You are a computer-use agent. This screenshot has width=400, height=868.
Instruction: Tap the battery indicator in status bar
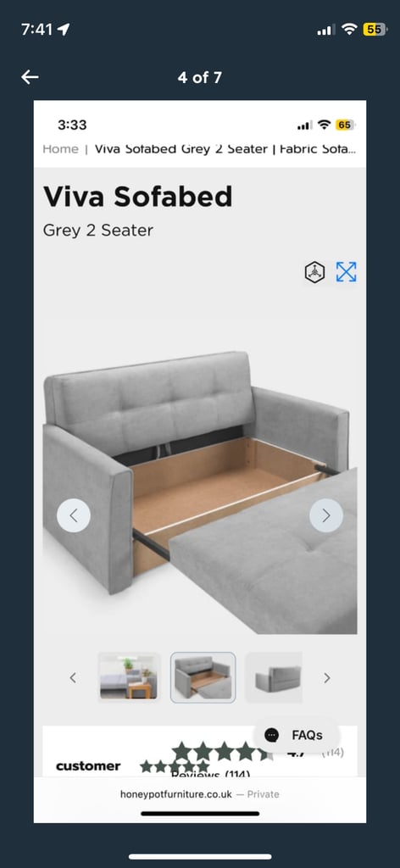[x=374, y=30]
